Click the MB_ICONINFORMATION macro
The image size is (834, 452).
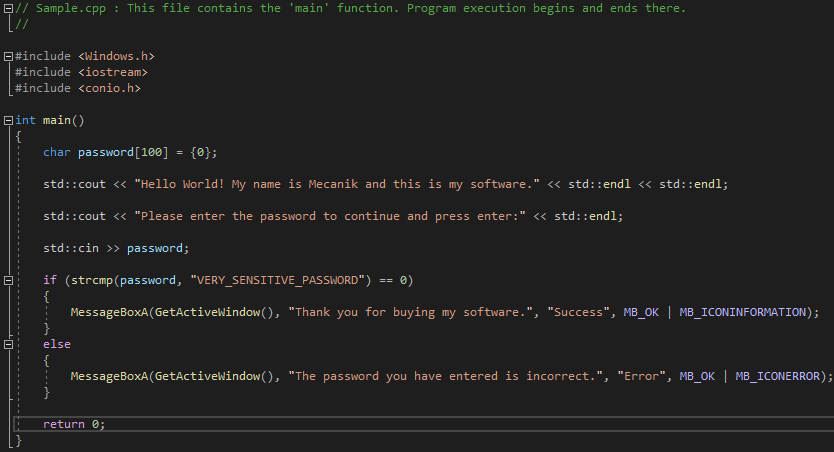coord(743,313)
